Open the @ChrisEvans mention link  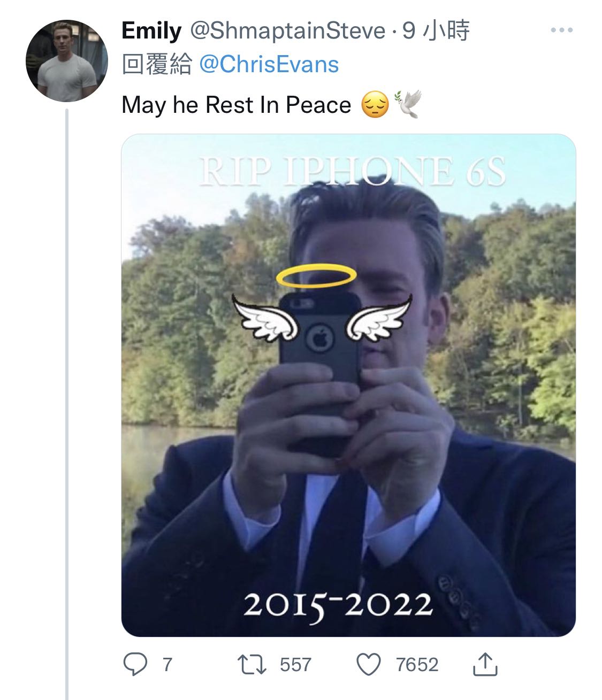269,65
